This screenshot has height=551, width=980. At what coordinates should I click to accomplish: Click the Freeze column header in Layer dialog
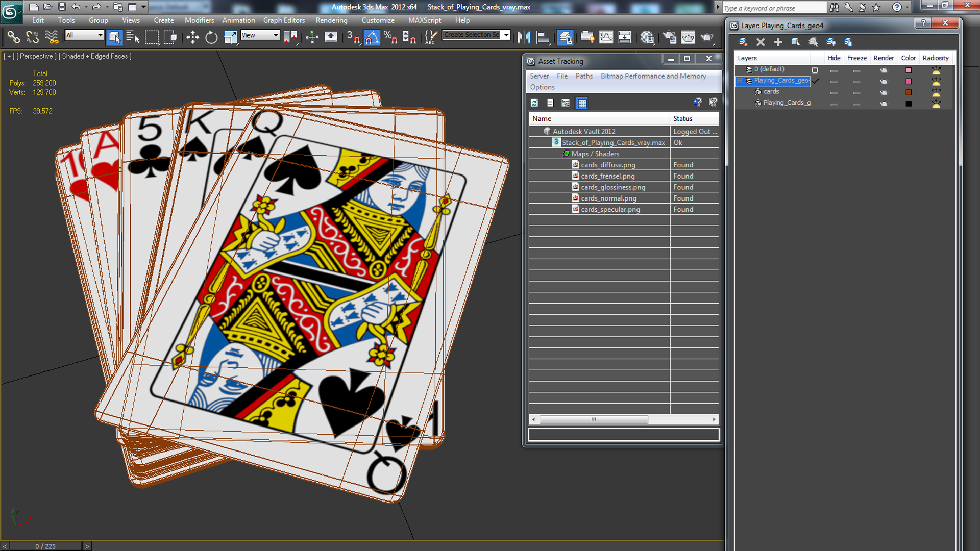[856, 58]
